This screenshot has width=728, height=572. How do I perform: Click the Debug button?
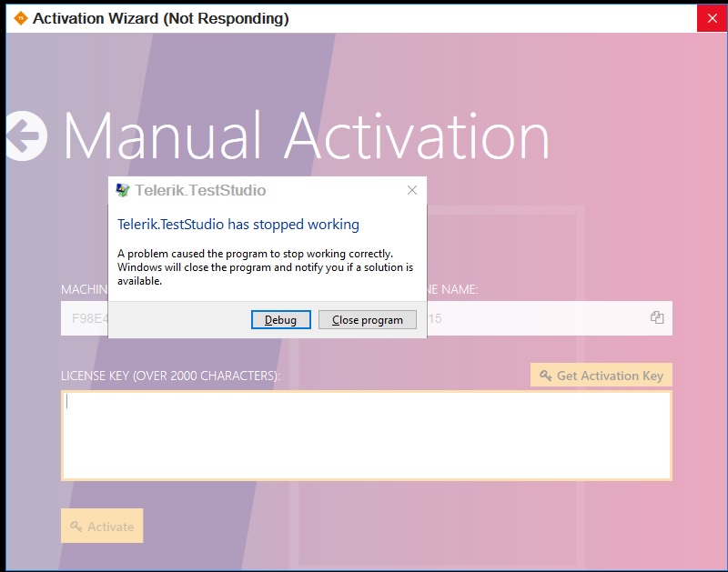[x=281, y=319]
